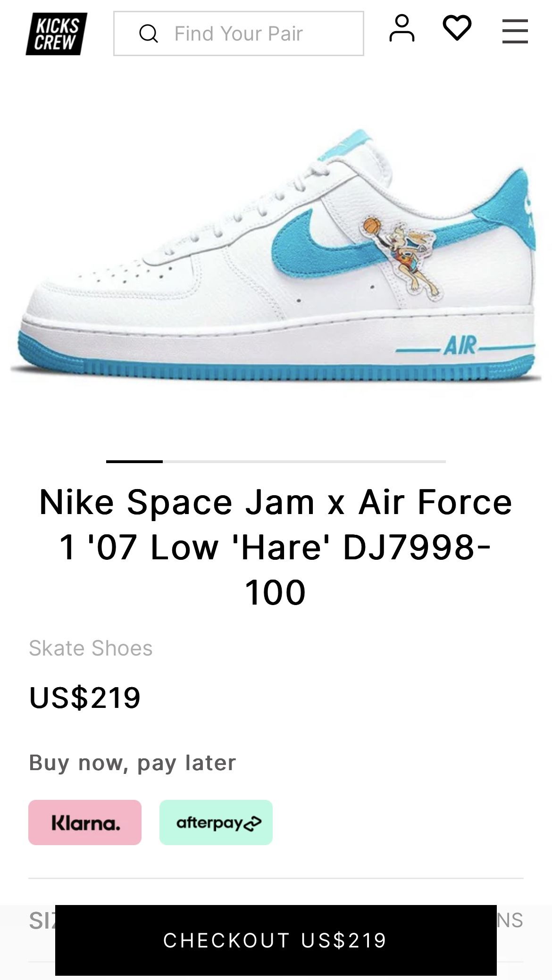Open the account profile icon
Image resolution: width=552 pixels, height=980 pixels.
[402, 28]
